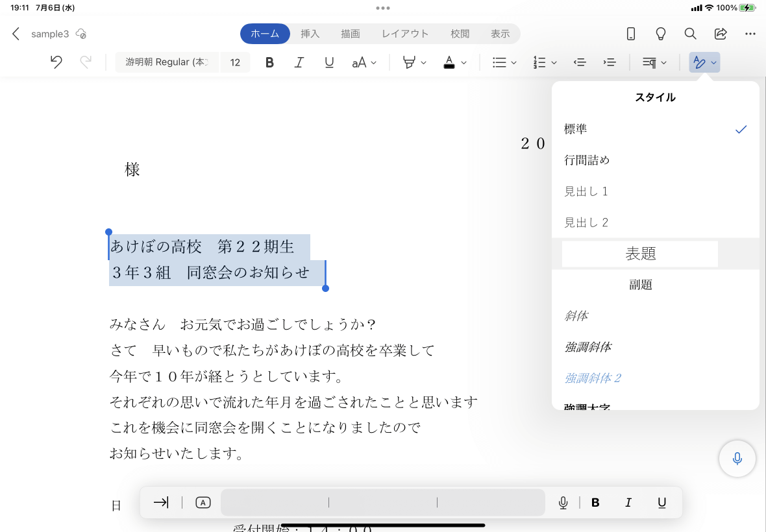Apply the black font color

[x=449, y=62]
